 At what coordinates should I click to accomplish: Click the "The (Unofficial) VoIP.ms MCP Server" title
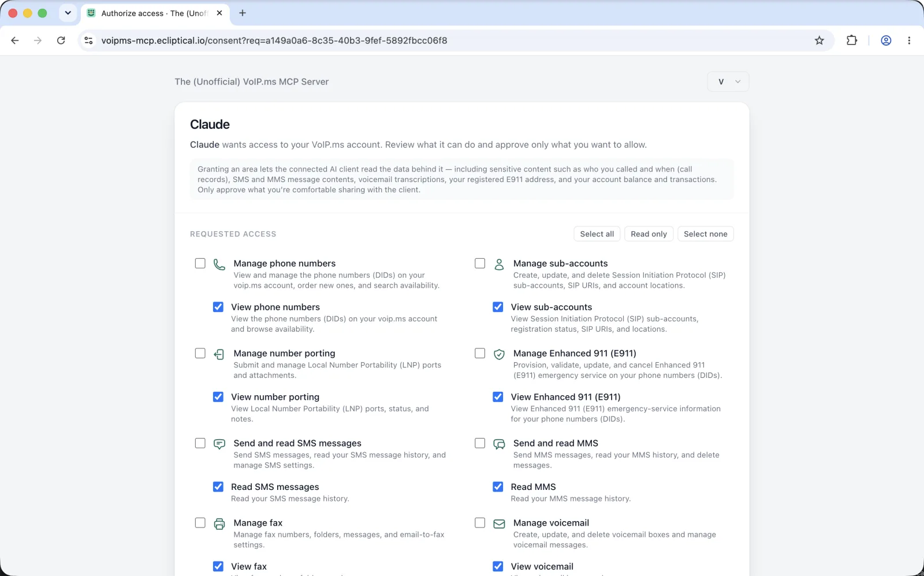[252, 81]
